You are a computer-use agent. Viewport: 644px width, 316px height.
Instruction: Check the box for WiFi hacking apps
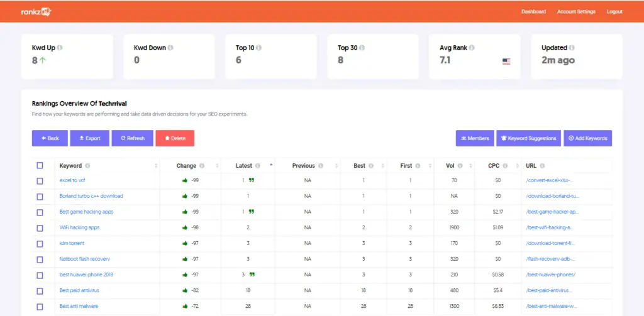(x=40, y=228)
